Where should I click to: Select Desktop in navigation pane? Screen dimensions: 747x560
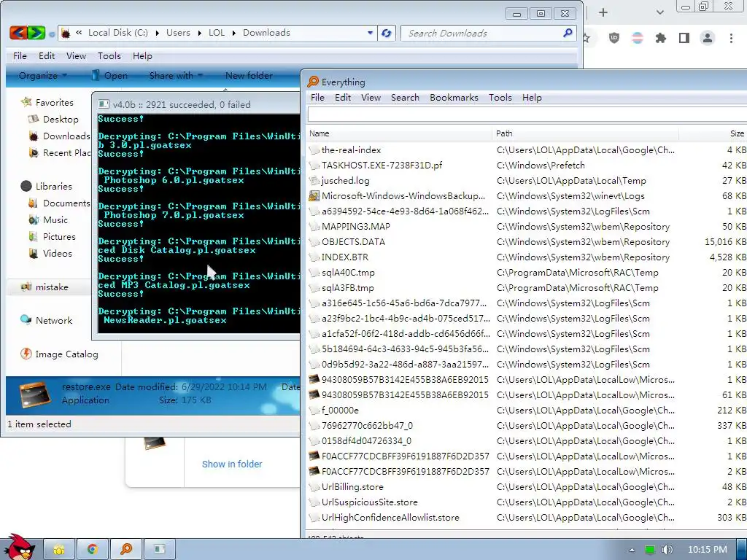point(61,120)
